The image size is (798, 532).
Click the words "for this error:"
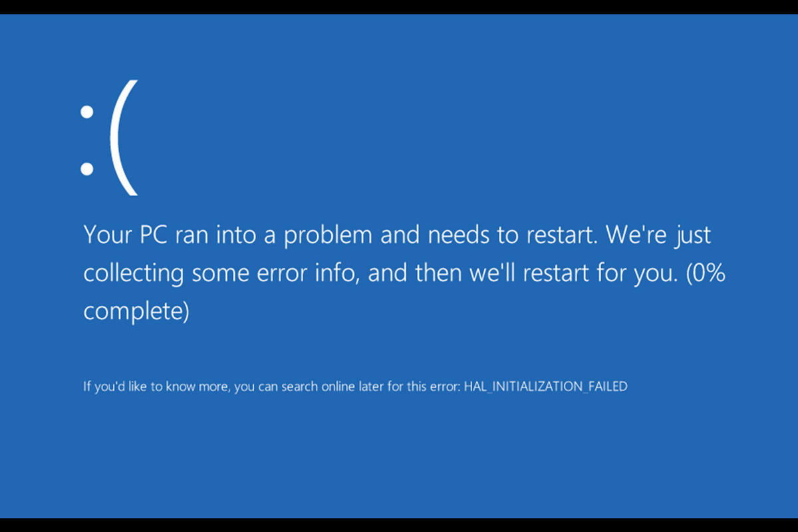tap(423, 386)
